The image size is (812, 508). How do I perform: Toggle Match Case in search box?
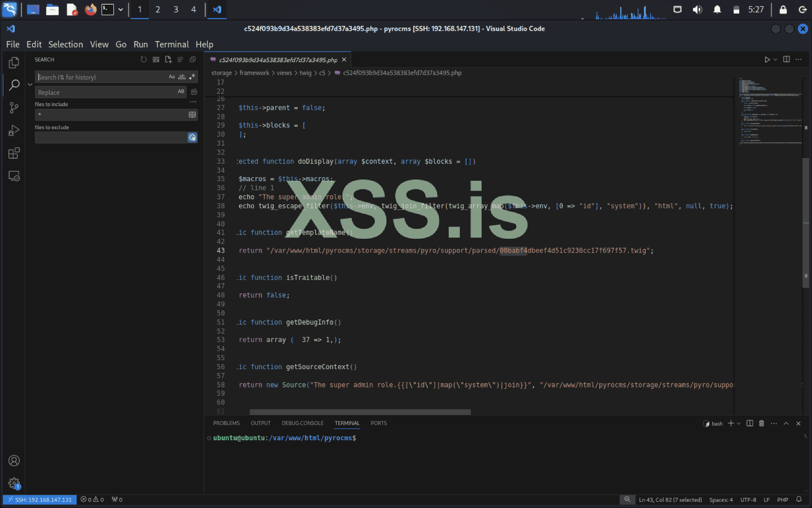tap(172, 77)
